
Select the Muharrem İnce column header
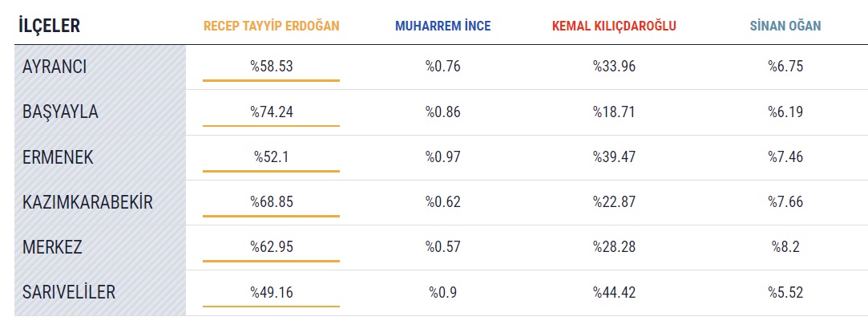pyautogui.click(x=442, y=26)
